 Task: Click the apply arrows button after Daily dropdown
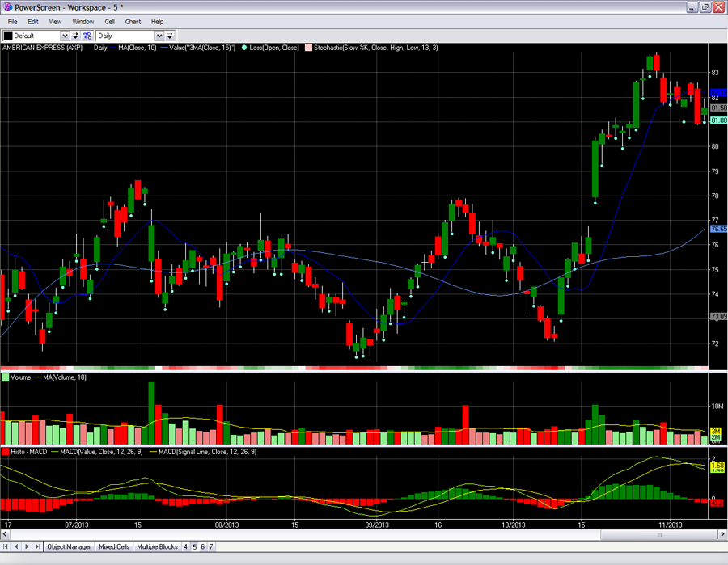[x=170, y=36]
